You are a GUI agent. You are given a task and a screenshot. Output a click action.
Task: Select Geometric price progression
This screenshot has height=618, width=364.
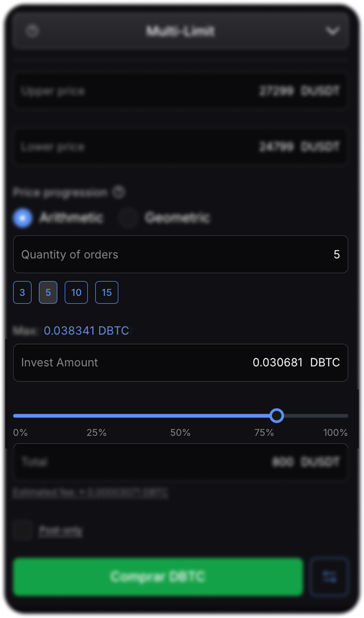[128, 218]
